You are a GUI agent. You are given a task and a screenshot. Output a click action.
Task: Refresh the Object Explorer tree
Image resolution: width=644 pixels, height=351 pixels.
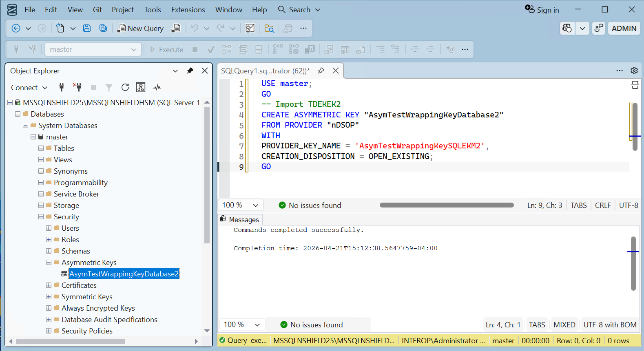[125, 87]
